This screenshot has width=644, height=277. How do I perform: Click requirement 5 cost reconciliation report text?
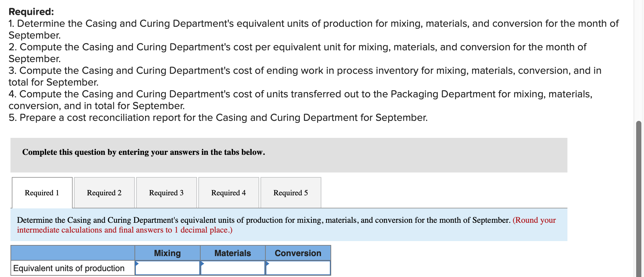point(218,118)
